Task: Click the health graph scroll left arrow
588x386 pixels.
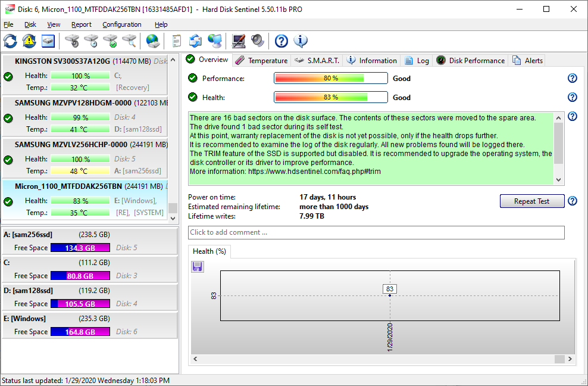Action: point(195,359)
